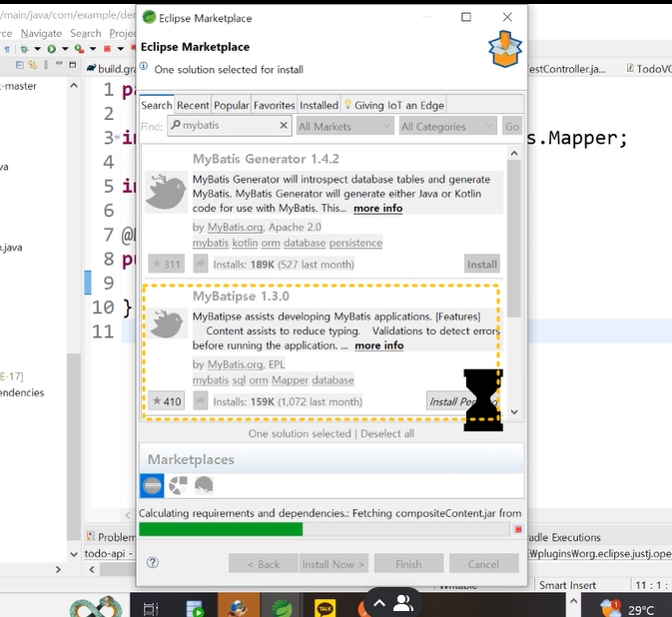Click MyBatis Generator bird logo
The height and width of the screenshot is (617, 672).
pos(166,192)
